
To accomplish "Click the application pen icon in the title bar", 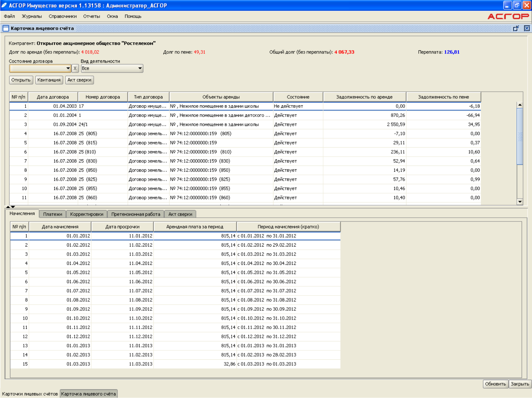I will (4, 5).
